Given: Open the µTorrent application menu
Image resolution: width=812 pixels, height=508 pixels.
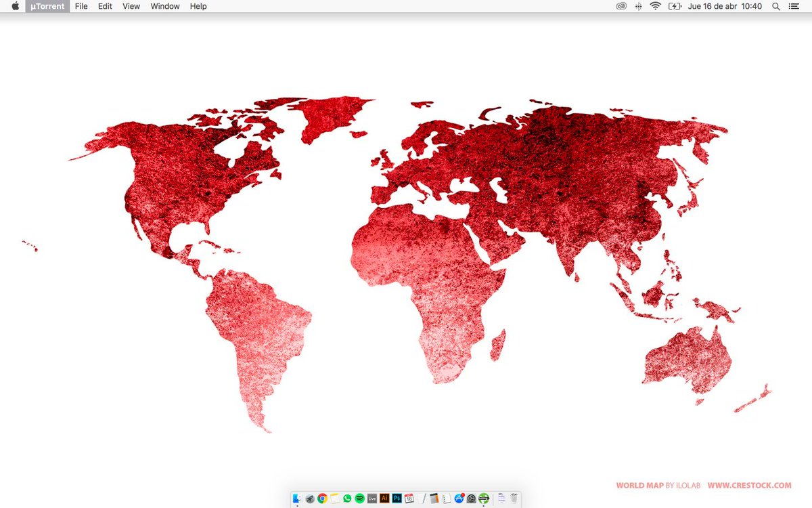Looking at the screenshot, I should pyautogui.click(x=47, y=6).
